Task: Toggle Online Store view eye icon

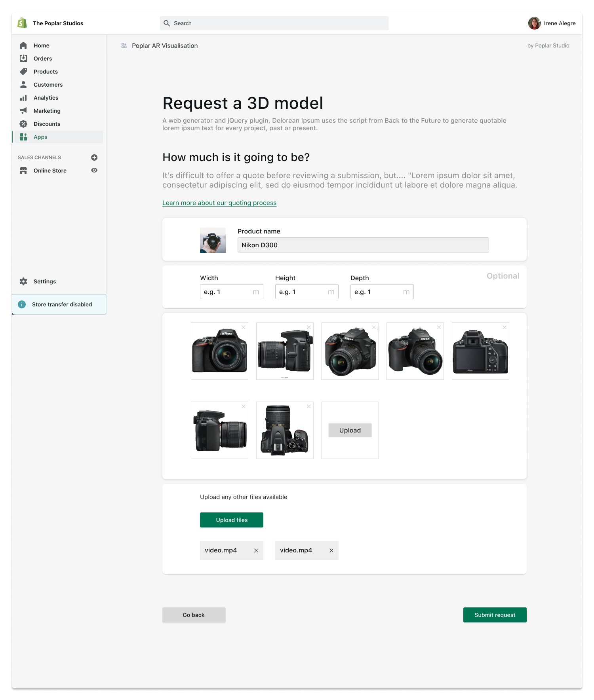Action: (94, 171)
